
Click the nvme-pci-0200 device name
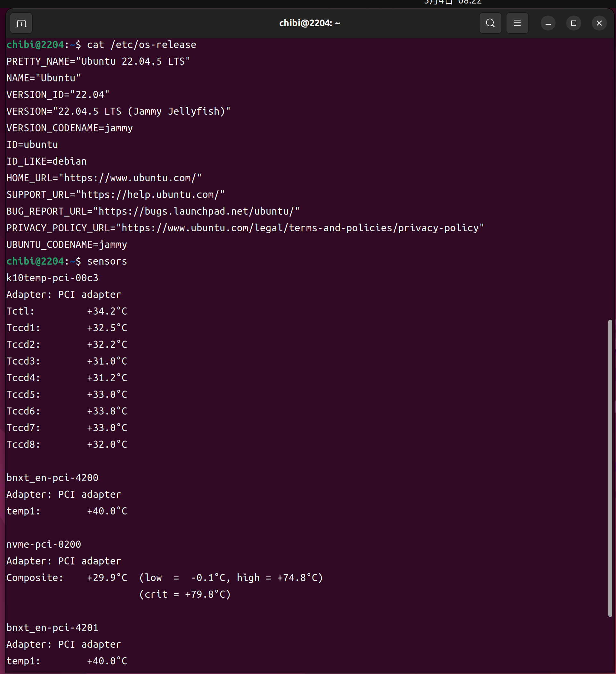44,544
